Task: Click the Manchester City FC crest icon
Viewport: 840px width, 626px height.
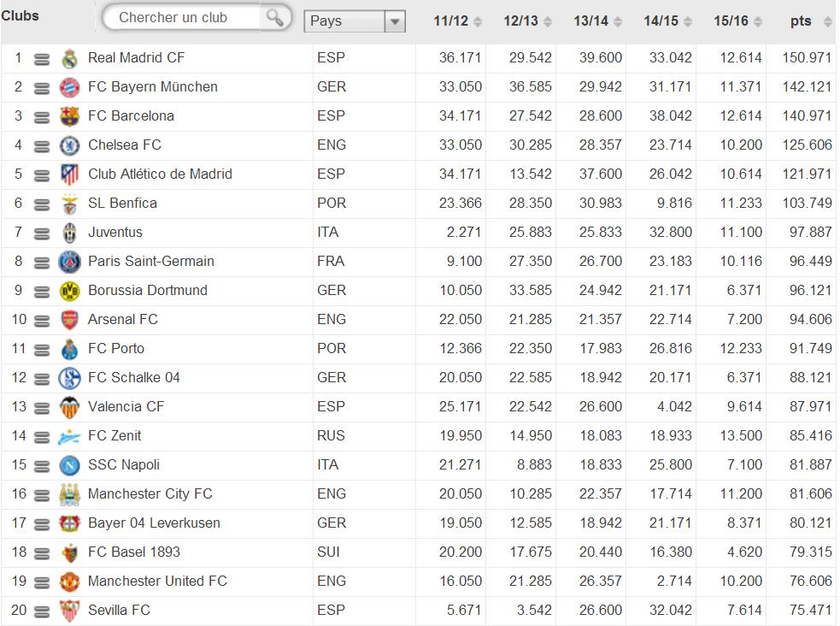Action: point(69,494)
